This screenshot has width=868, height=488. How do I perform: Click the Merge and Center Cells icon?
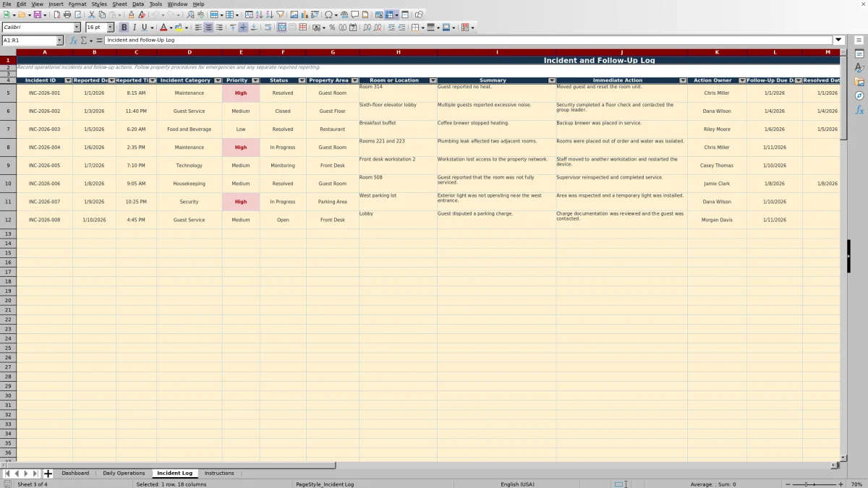tap(281, 27)
